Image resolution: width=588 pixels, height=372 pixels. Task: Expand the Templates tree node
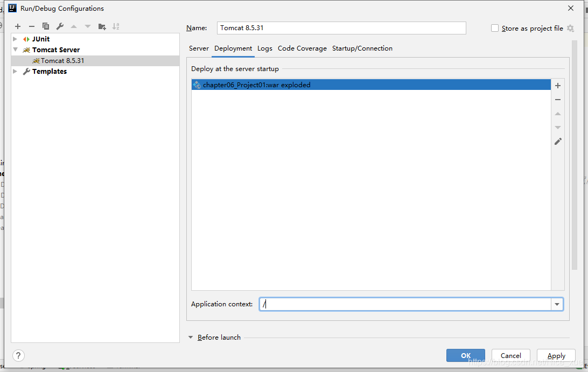point(15,71)
